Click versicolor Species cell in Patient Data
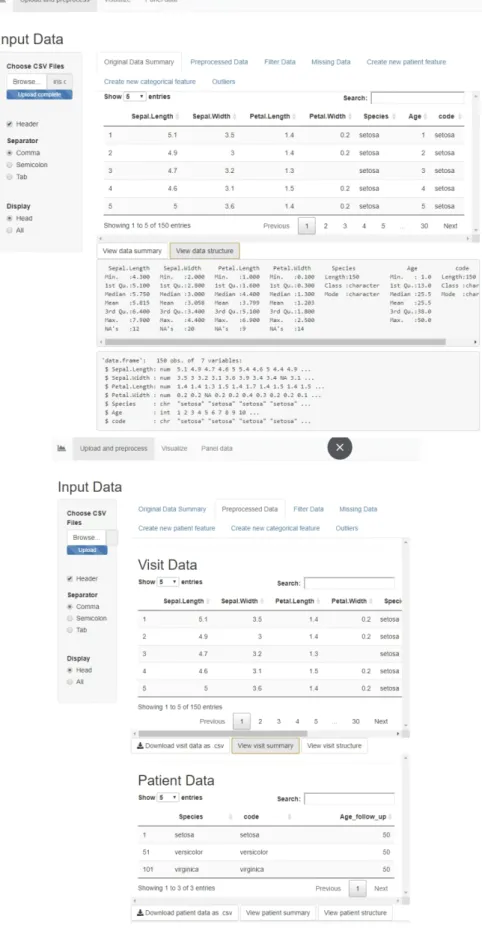The width and height of the screenshot is (482, 937). point(189,852)
